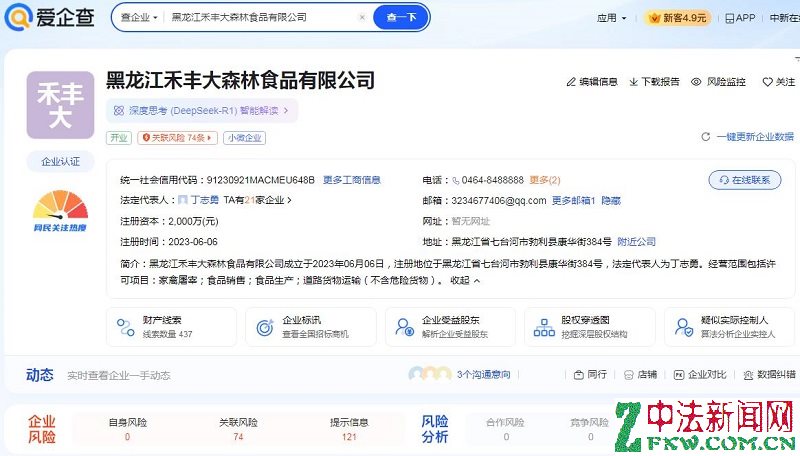Click the 企业受益股东 person icon
This screenshot has height=456, width=800.
point(405,327)
